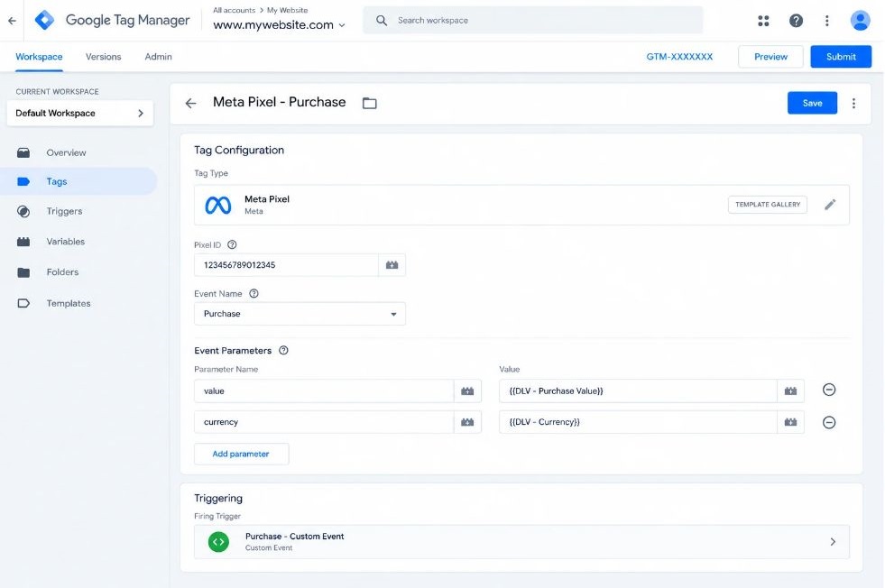885x588 pixels.
Task: Click the green Custom Event trigger icon
Action: [x=218, y=542]
